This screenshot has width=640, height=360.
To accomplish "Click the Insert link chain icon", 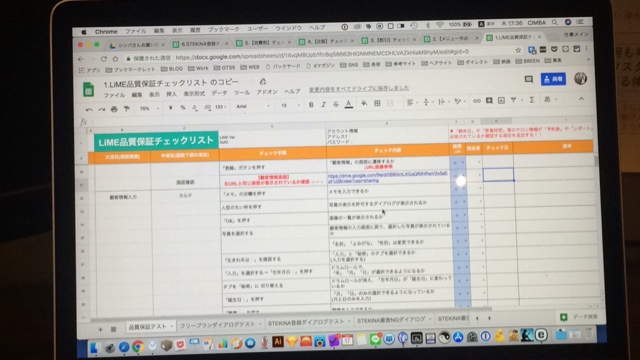I will tap(476, 101).
